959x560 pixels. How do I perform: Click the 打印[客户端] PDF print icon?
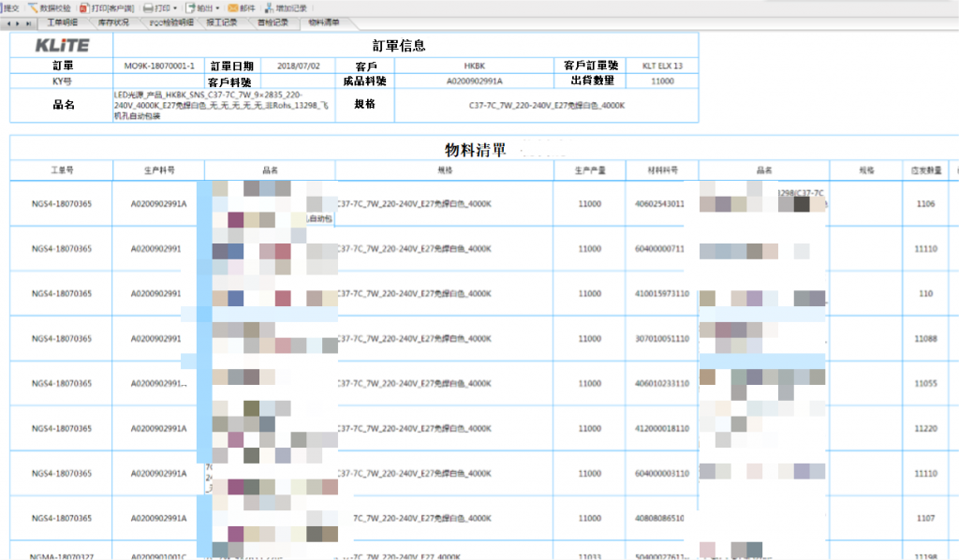[83, 7]
